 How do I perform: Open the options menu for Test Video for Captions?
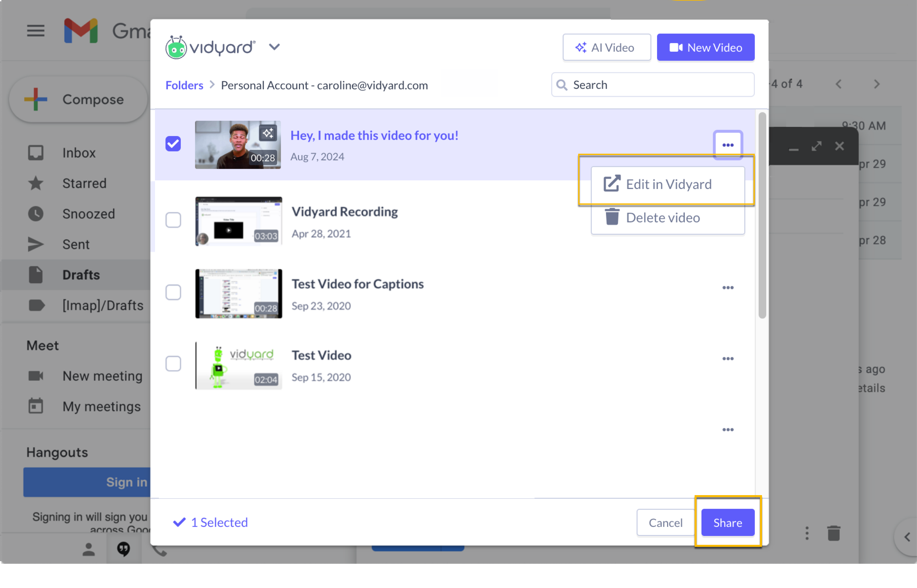[x=728, y=287]
